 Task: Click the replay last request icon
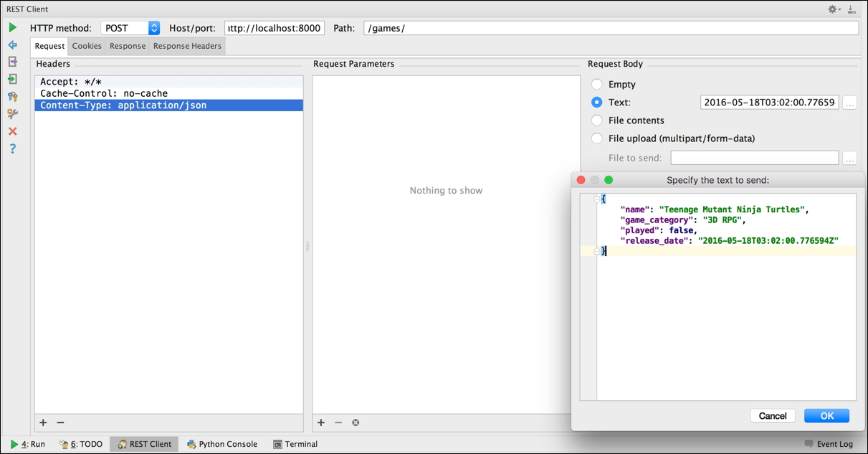pyautogui.click(x=12, y=44)
